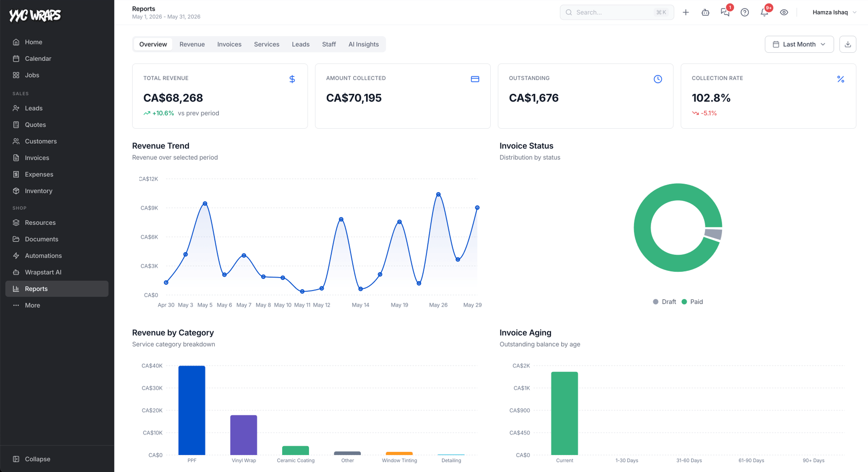868x472 pixels.
Task: Toggle the eye visibility icon
Action: click(784, 13)
